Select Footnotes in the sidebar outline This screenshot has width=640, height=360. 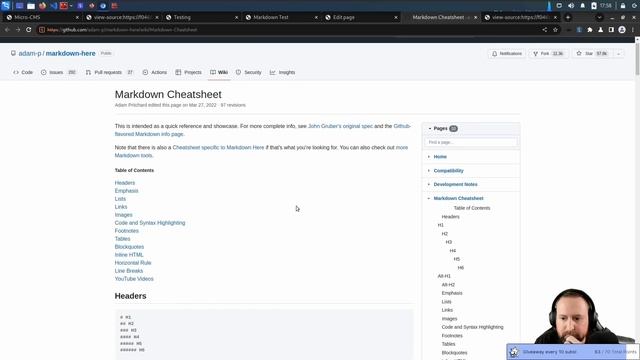pos(452,336)
